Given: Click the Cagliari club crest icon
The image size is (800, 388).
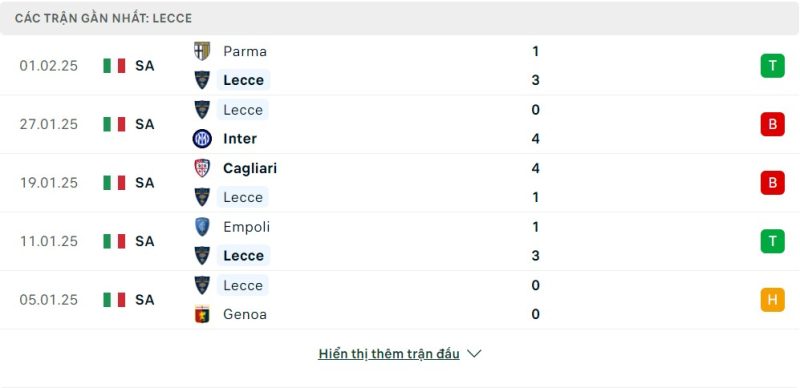Looking at the screenshot, I should coord(202,168).
